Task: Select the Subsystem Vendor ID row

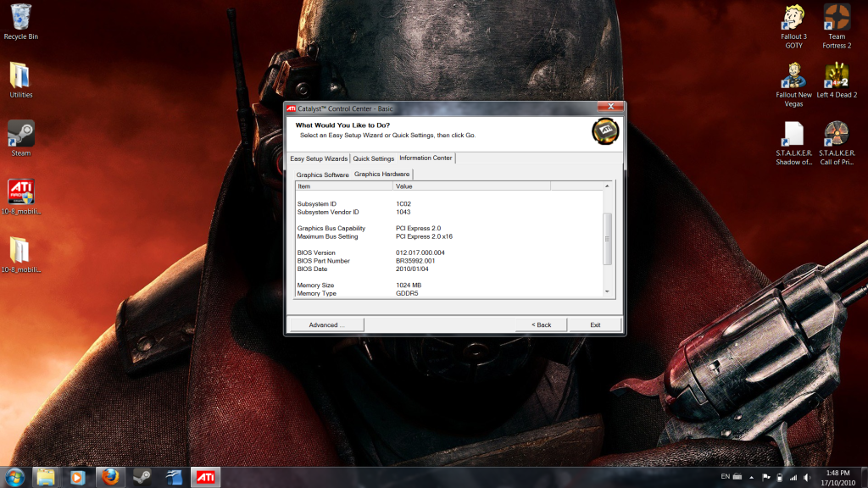Action: [x=449, y=212]
